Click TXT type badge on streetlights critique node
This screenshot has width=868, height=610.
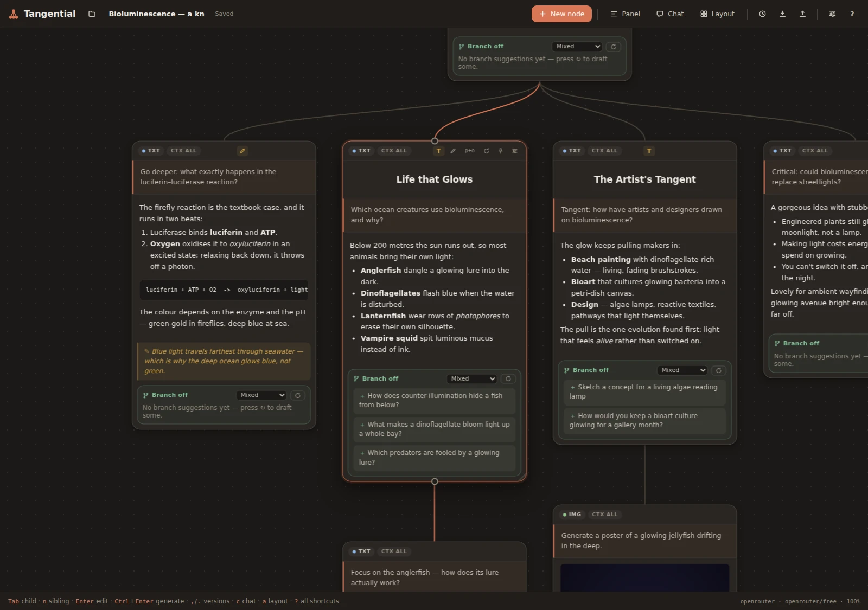[782, 151]
